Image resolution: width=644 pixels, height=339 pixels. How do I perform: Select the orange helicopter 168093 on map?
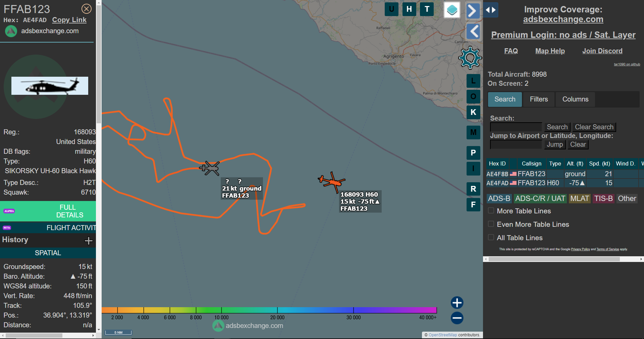tap(331, 182)
